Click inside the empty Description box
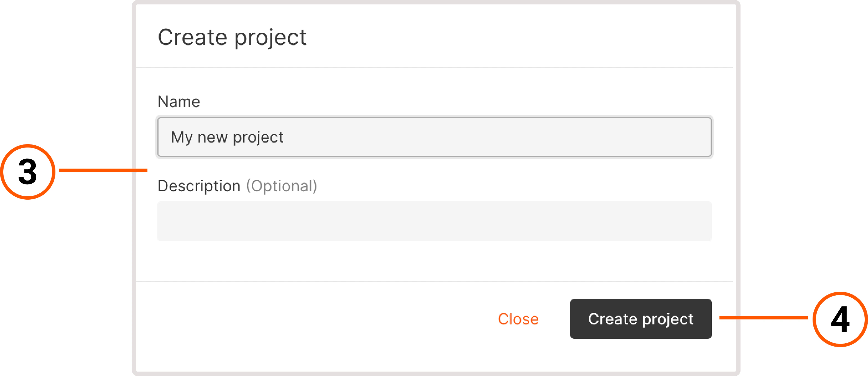The height and width of the screenshot is (376, 868). [435, 221]
